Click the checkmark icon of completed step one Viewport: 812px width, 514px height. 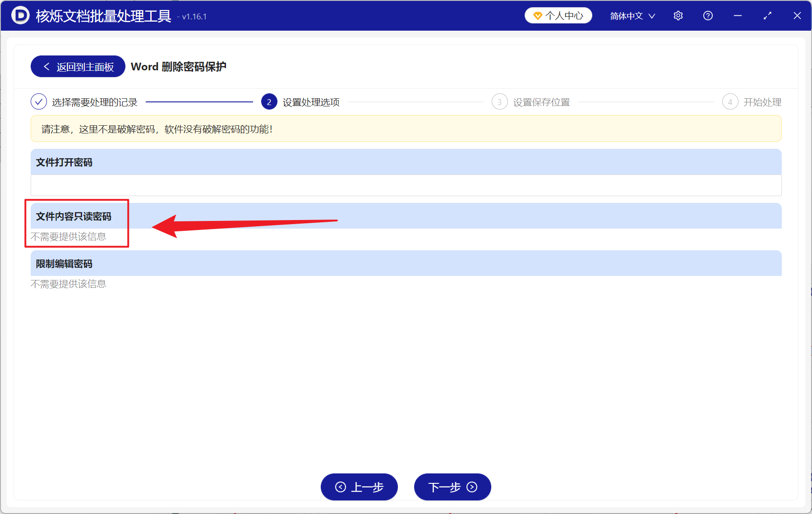point(39,102)
